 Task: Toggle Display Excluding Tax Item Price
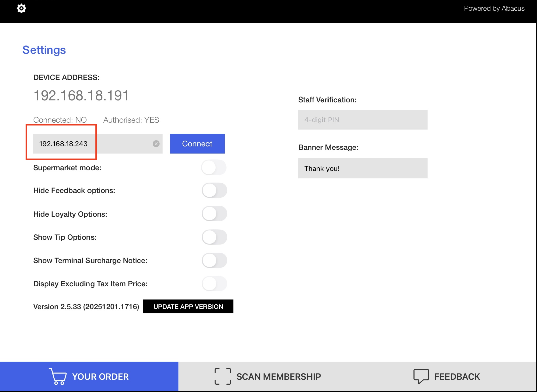[x=214, y=284]
